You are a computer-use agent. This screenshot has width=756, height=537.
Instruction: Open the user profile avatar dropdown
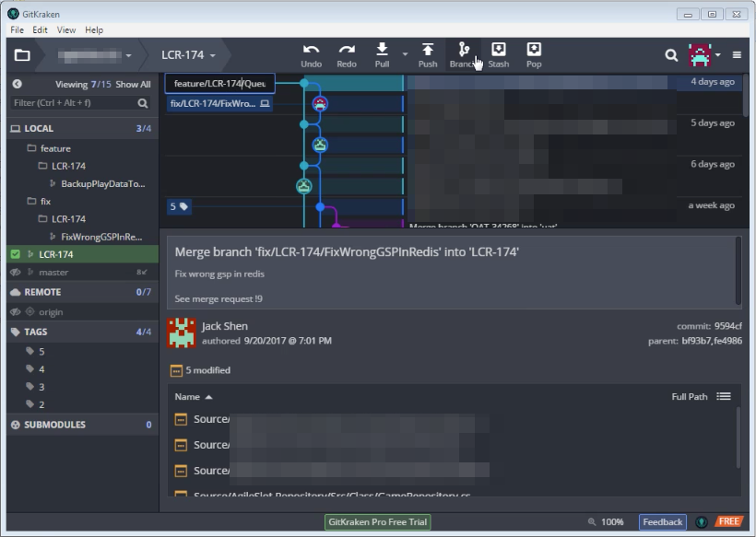[704, 55]
